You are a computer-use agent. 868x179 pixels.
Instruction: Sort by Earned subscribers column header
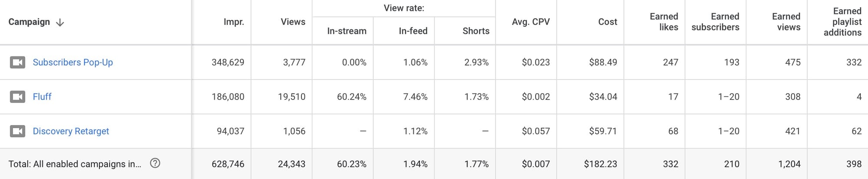point(715,22)
